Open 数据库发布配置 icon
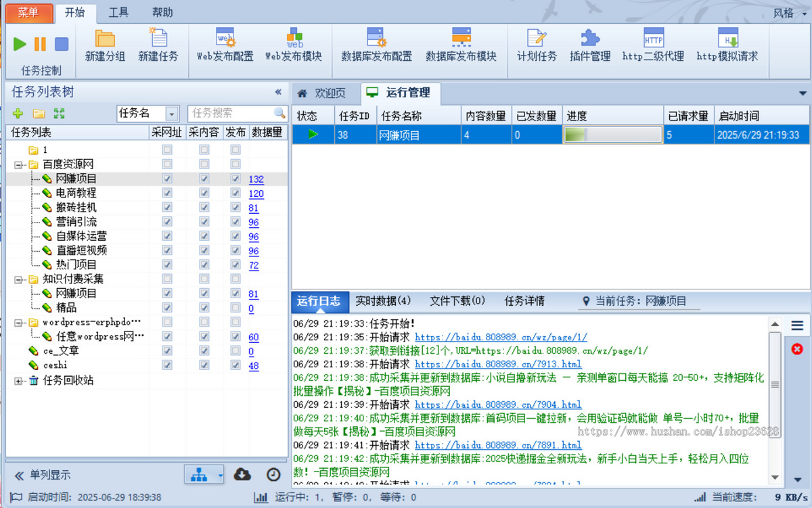812x508 pixels. [376, 37]
